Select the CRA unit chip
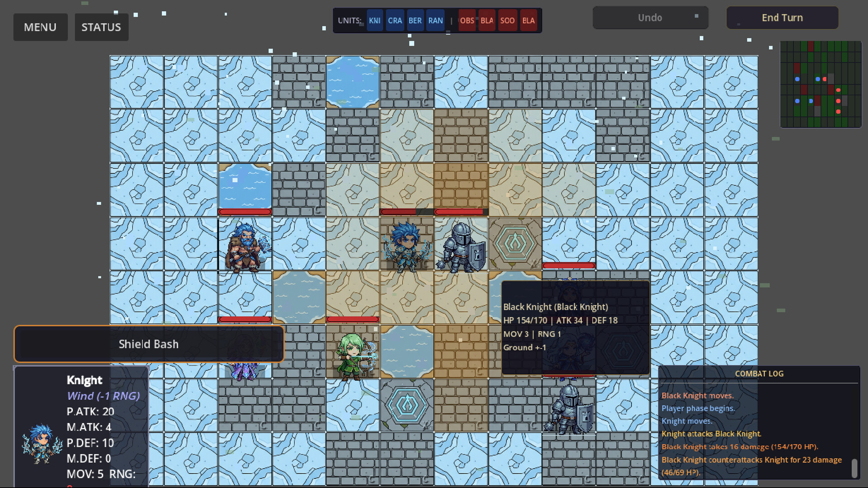Screen dimensions: 868x488 [x=395, y=21]
